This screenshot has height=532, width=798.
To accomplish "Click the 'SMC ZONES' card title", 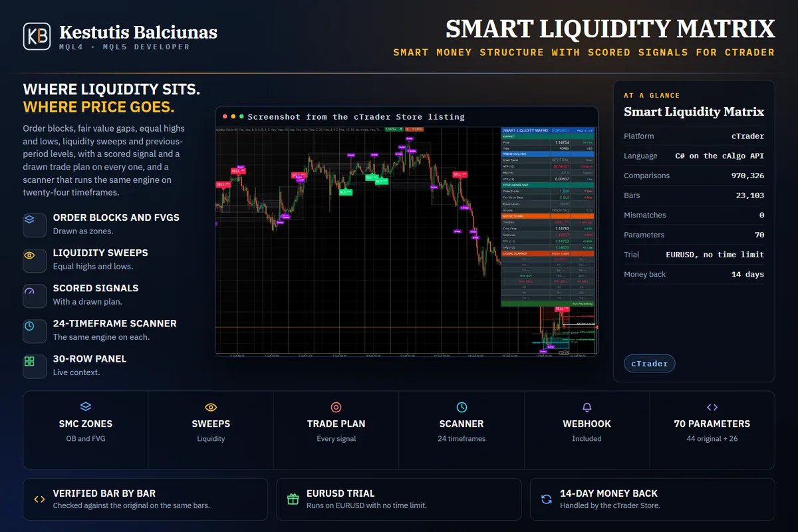I will [85, 424].
